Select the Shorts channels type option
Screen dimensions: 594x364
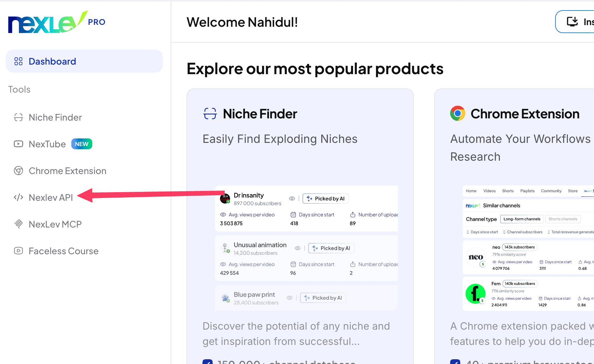coord(563,219)
